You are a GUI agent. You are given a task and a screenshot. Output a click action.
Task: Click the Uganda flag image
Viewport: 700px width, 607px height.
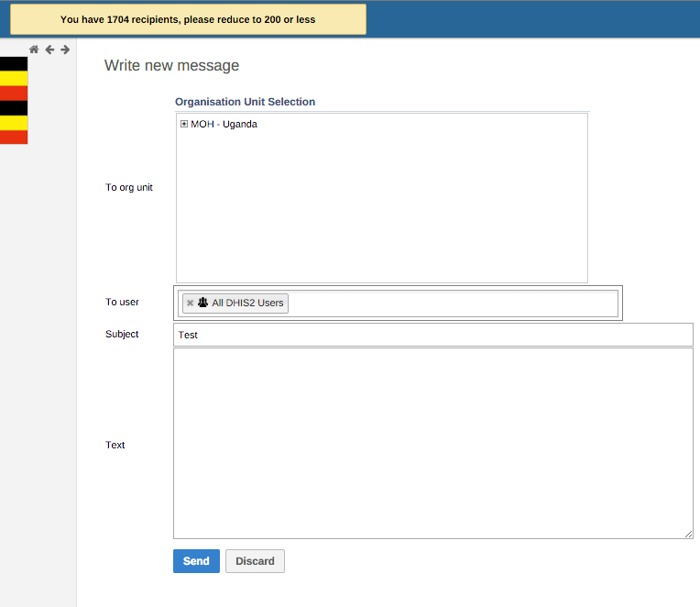pyautogui.click(x=14, y=101)
